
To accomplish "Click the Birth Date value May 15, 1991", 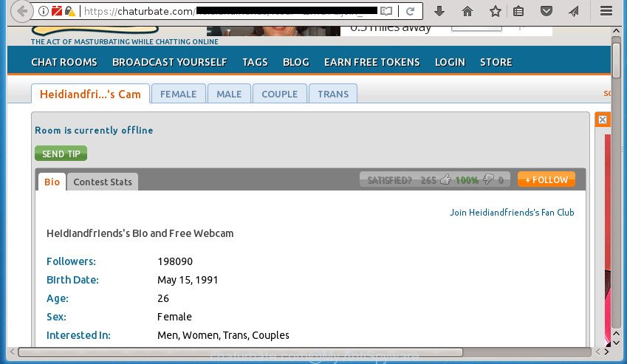I will [188, 280].
